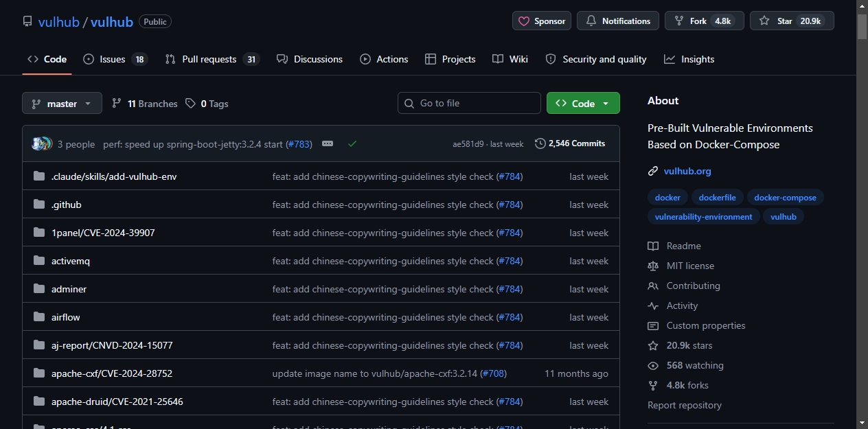Screen dimensions: 868x429
Task: Click folder icon beside activemq
Action: pos(39,261)
